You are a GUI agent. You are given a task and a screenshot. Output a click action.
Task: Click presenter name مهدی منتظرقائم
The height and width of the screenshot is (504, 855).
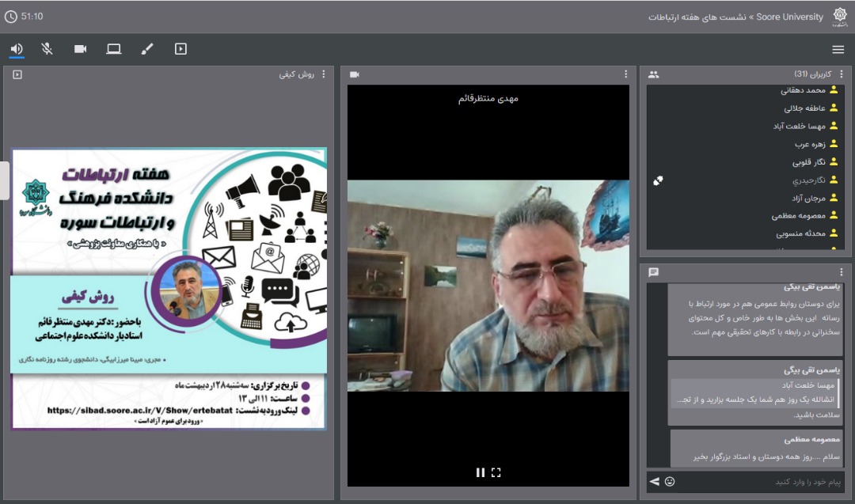pos(488,99)
